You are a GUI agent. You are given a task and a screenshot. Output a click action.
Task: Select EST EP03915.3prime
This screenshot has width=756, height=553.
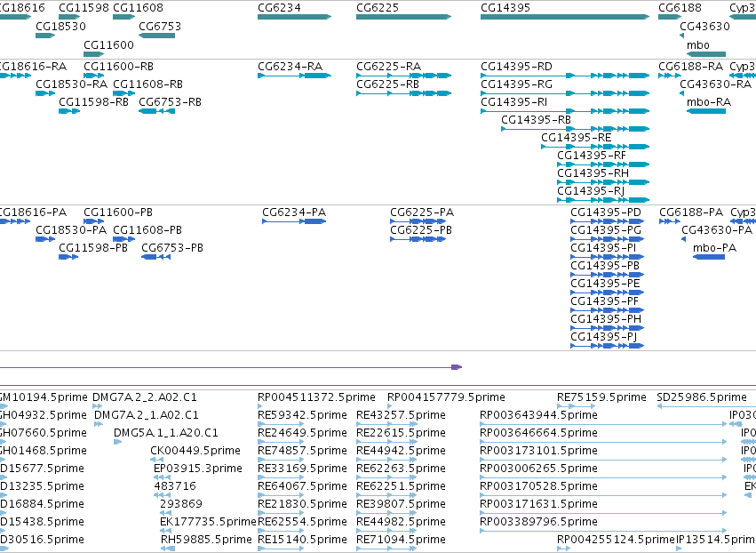coord(198,469)
